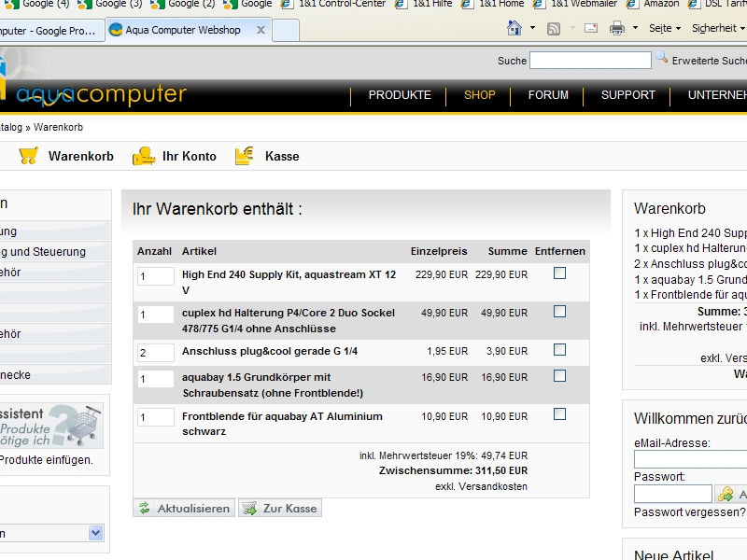Switch to the Aqua Computer Webshop tab
This screenshot has height=560, width=747.
(183, 30)
